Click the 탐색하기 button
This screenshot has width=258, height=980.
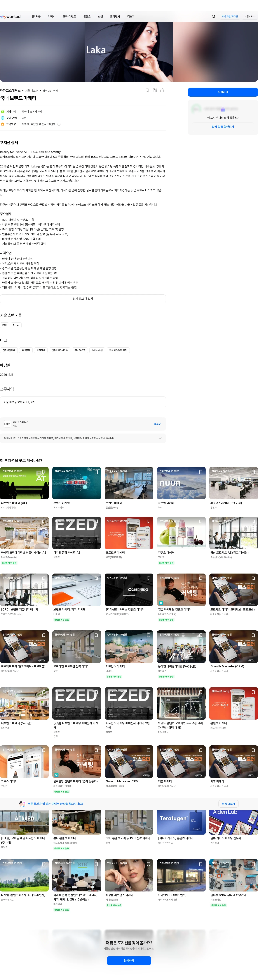coord(129,961)
